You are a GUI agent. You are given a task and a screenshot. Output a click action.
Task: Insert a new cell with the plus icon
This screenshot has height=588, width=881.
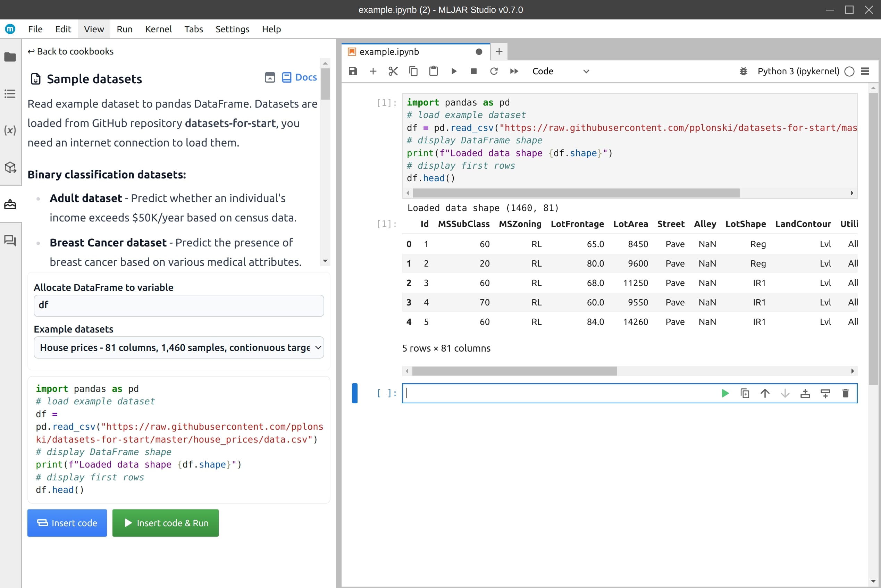coord(373,71)
